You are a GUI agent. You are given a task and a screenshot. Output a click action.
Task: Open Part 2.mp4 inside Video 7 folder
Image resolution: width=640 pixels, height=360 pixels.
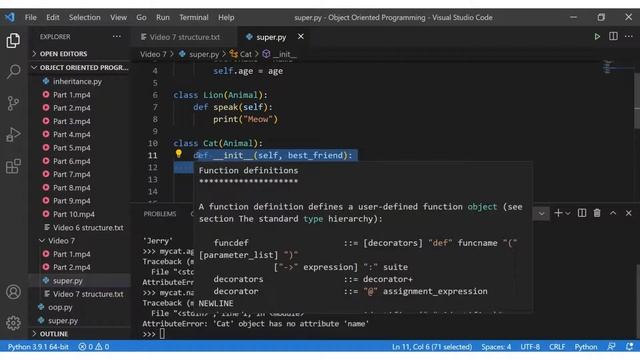coord(72,267)
